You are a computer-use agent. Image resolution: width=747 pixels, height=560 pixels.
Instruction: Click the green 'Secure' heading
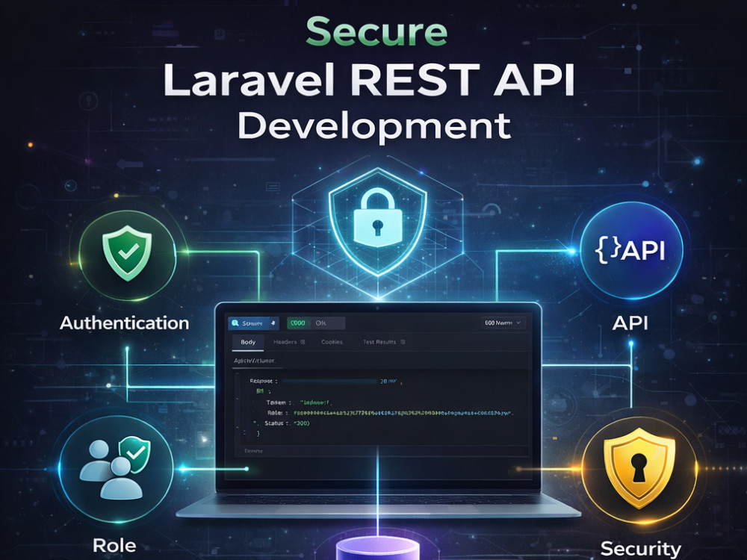point(376,31)
